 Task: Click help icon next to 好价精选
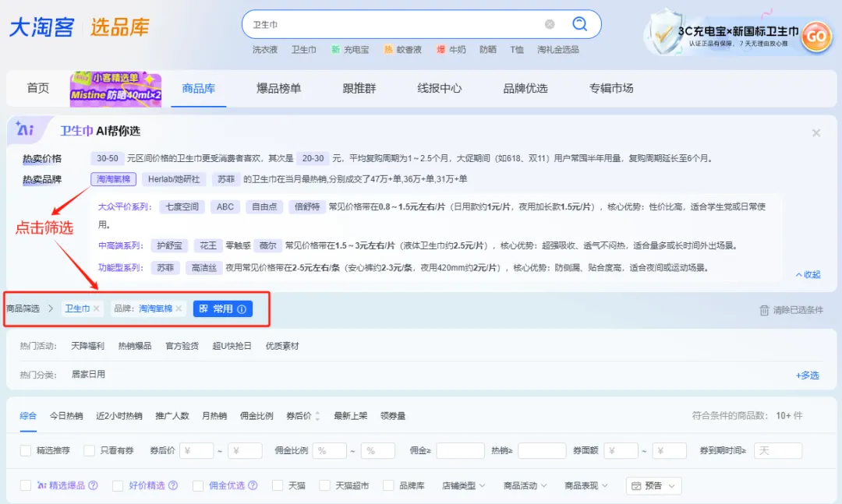173,485
